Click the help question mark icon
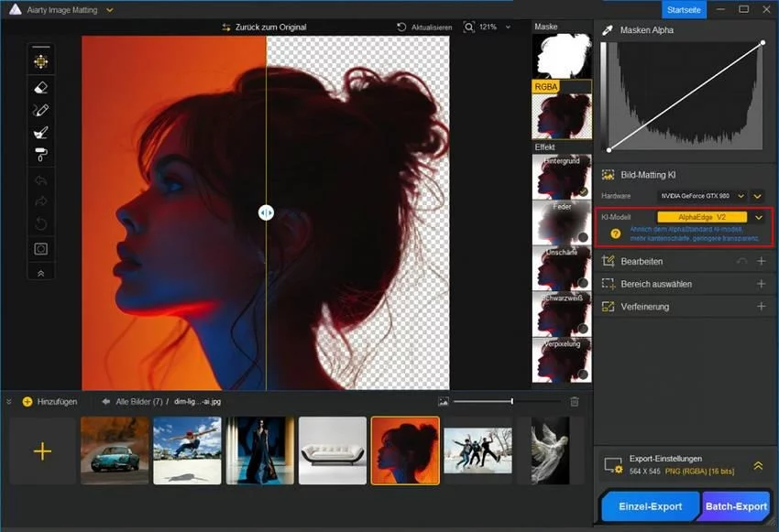This screenshot has height=532, width=779. [615, 234]
